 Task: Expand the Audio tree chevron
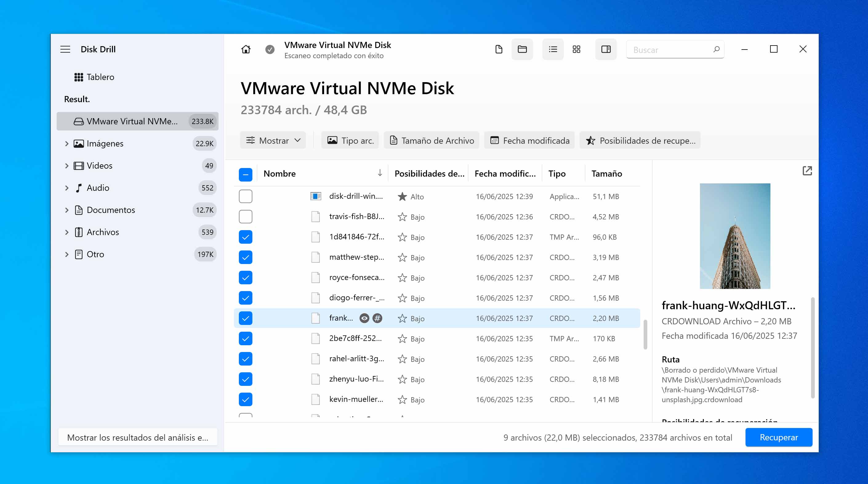[66, 188]
